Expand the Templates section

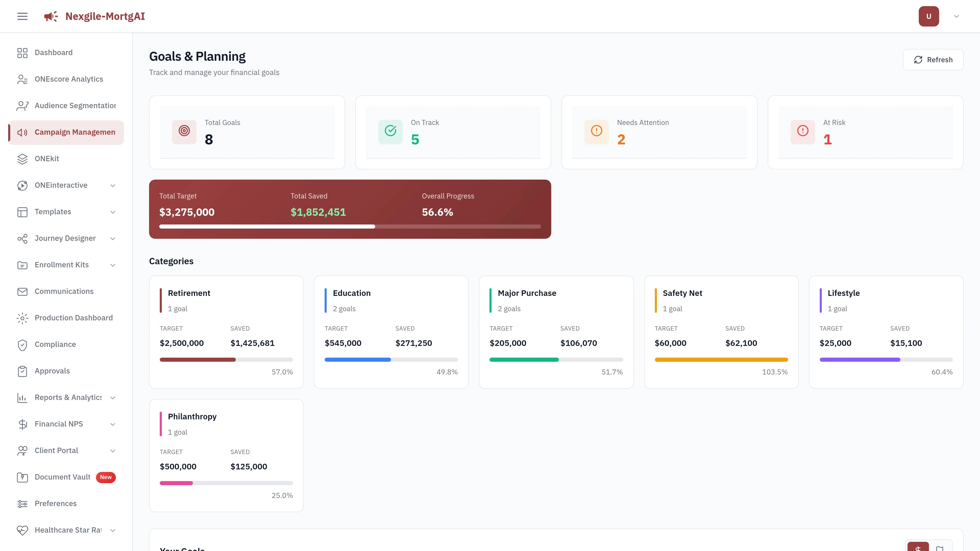pos(113,212)
